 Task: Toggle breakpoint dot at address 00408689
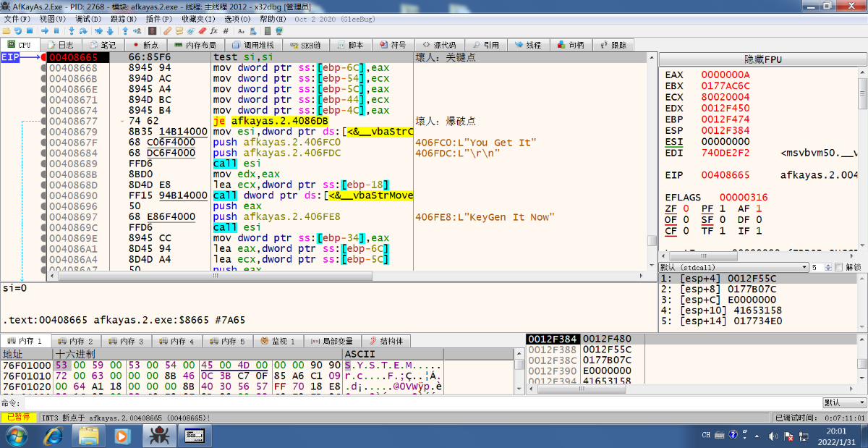(x=43, y=164)
